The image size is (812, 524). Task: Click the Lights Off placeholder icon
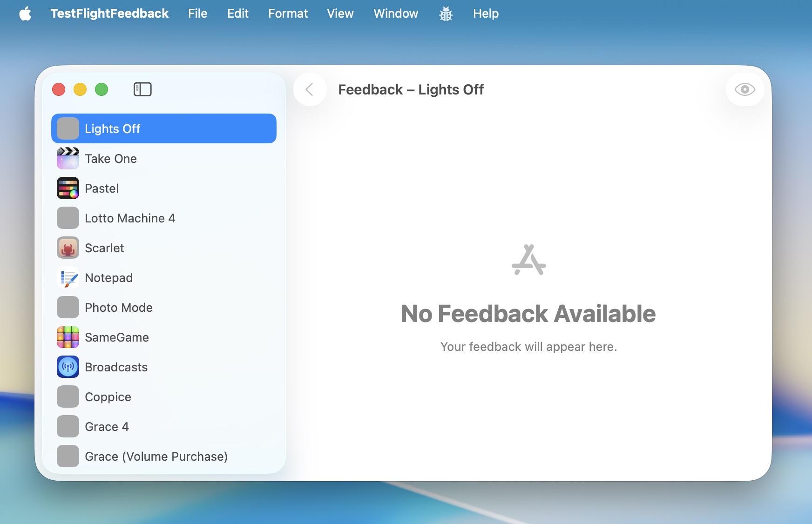(68, 129)
